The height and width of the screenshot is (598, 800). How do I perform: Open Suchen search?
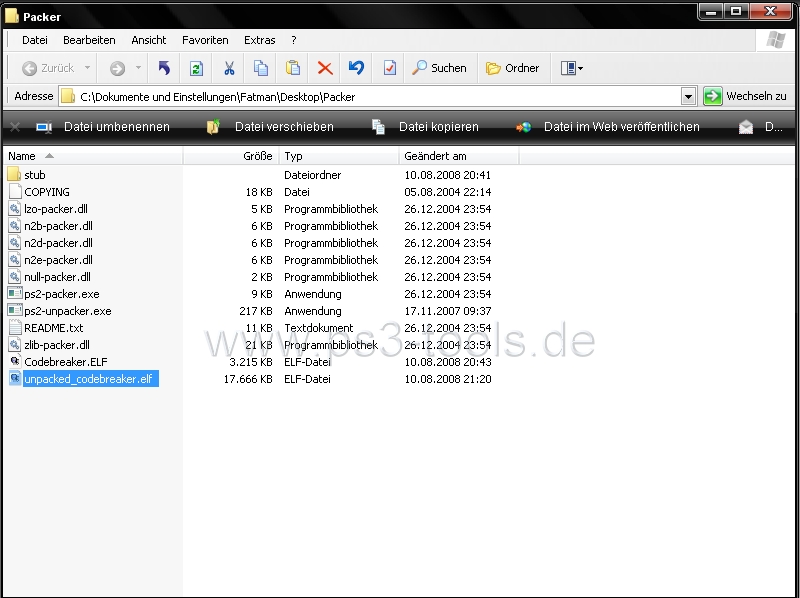(x=439, y=68)
